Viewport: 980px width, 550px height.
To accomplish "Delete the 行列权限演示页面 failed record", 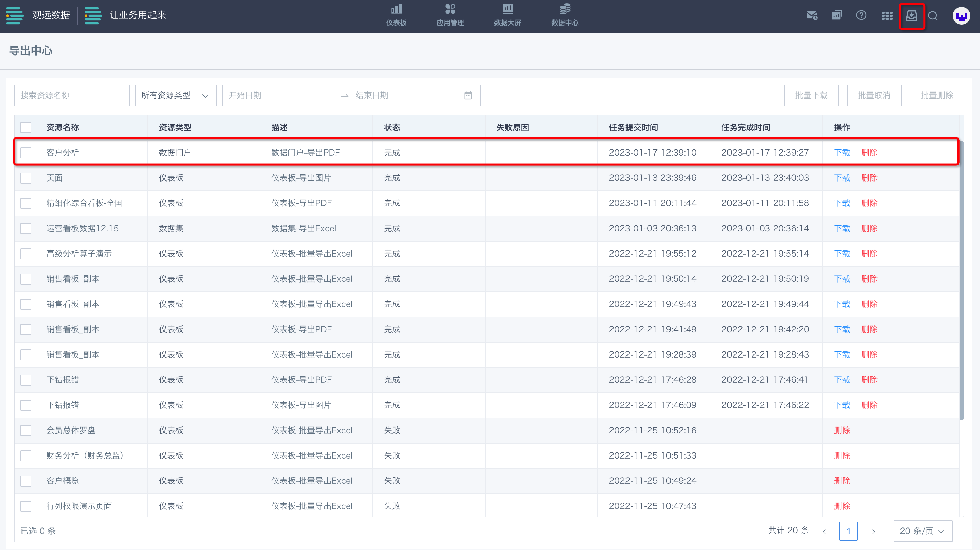I will (842, 506).
